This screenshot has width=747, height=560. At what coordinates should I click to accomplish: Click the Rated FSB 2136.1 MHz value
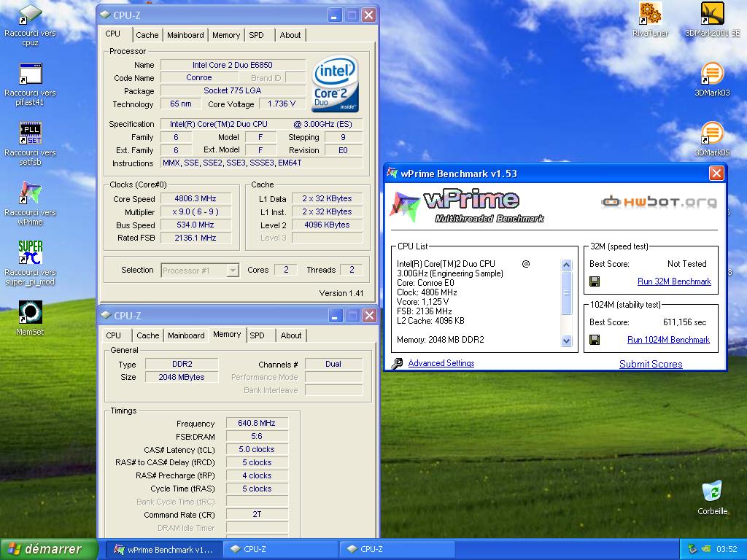(x=196, y=238)
